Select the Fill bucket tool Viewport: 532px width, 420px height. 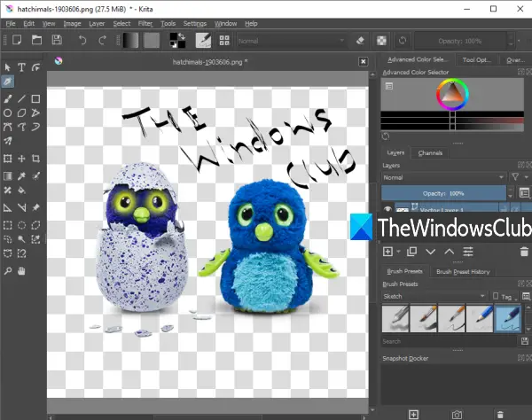point(21,190)
